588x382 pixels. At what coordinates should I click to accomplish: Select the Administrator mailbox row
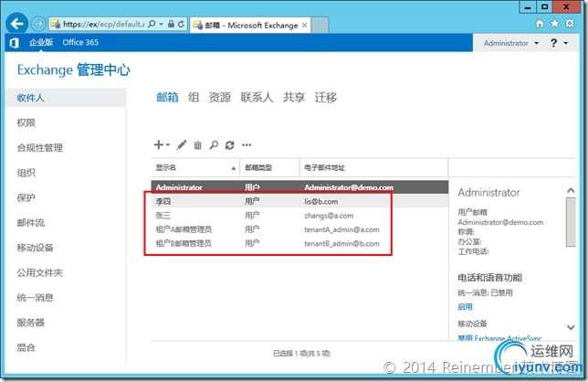point(299,187)
